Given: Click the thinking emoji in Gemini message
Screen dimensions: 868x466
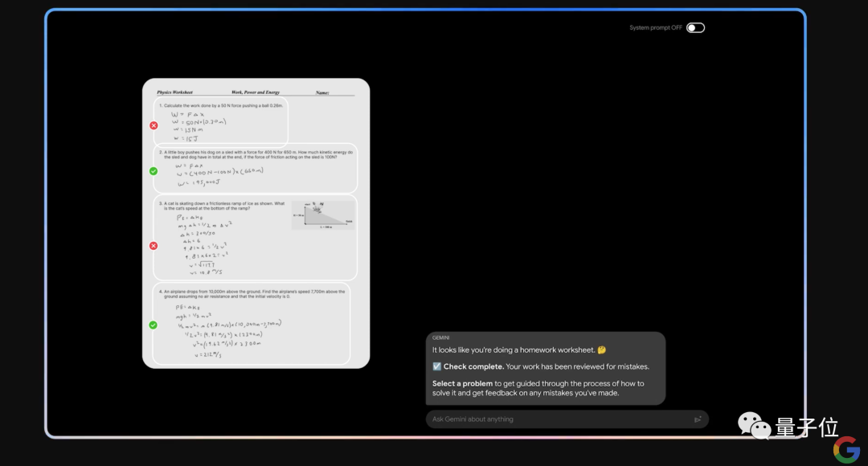Looking at the screenshot, I should click(602, 349).
